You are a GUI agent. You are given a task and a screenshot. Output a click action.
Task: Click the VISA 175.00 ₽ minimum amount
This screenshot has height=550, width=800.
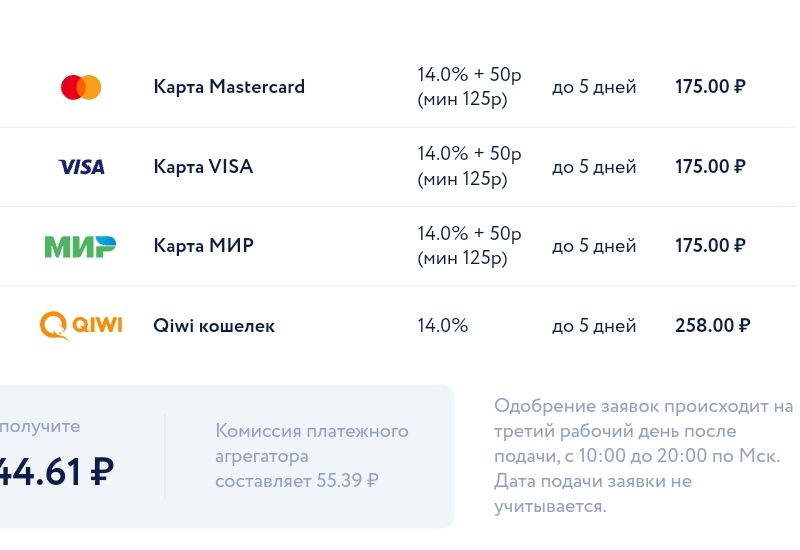coord(710,167)
